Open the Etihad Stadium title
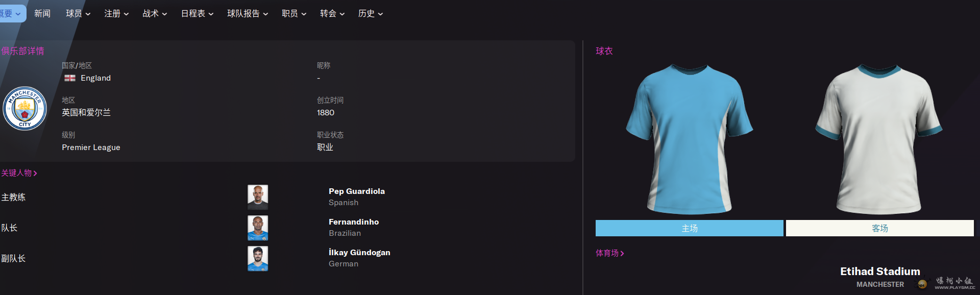 click(880, 272)
